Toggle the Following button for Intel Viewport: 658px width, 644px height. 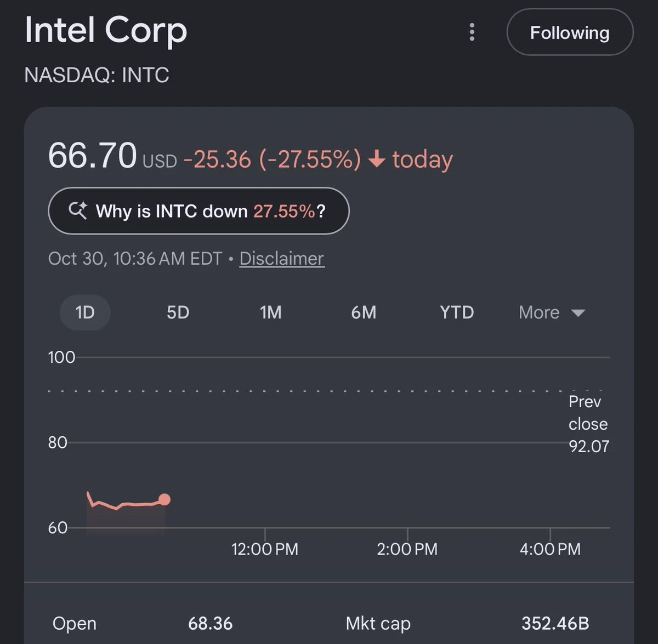570,32
